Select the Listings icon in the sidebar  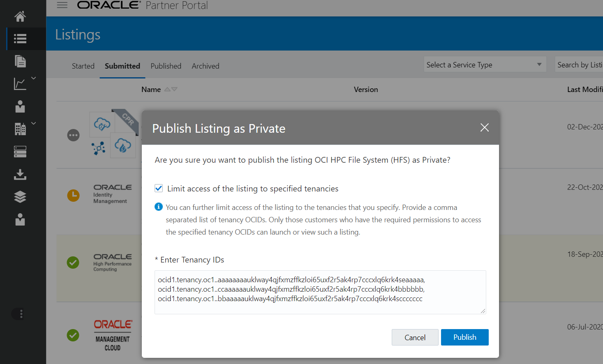coord(19,38)
